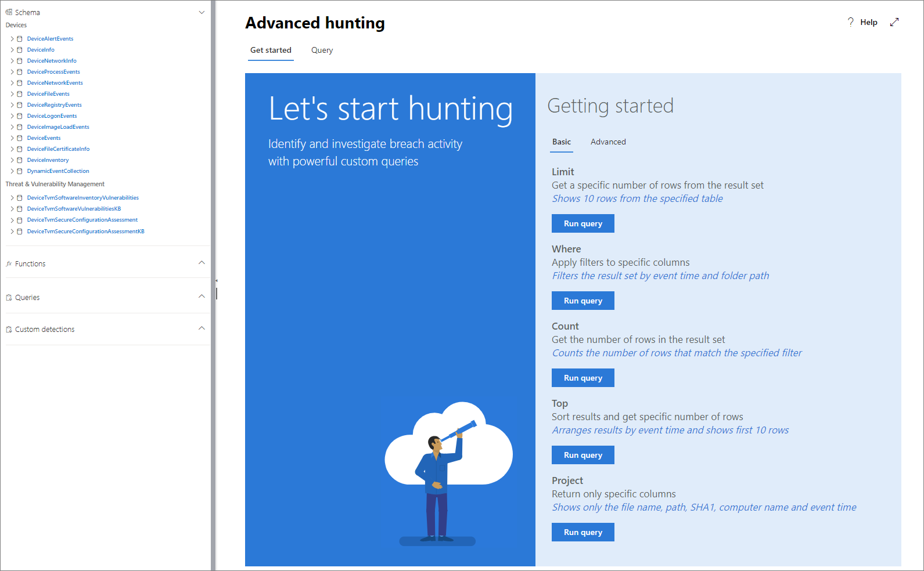Expand the Custom detections chevron
This screenshot has height=571, width=924.
point(202,328)
